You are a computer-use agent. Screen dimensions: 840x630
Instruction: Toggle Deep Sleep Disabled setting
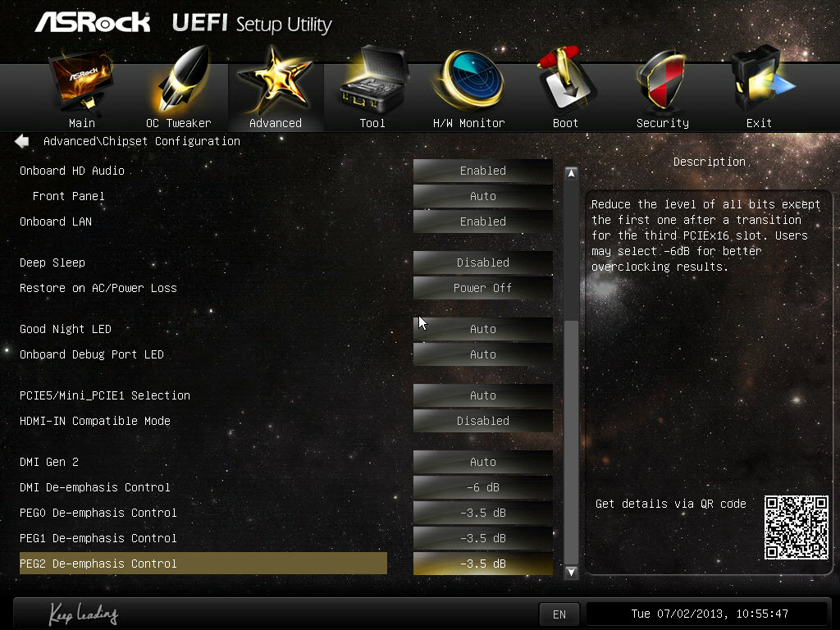(482, 262)
